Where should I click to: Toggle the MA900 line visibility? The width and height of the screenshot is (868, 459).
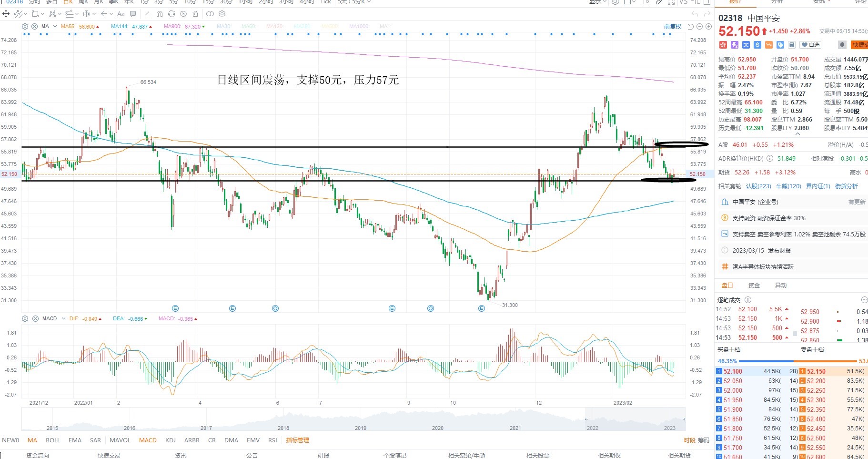click(x=184, y=27)
